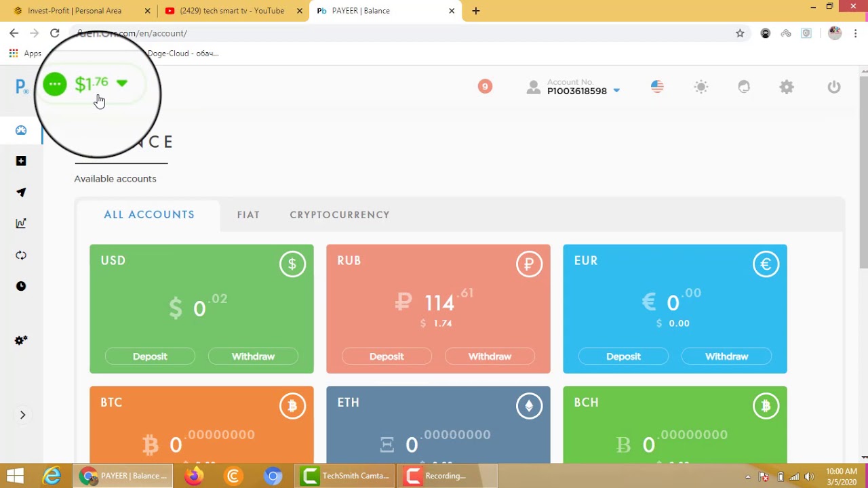868x488 pixels.
Task: Click the 'Available accounts' text
Action: click(115, 179)
